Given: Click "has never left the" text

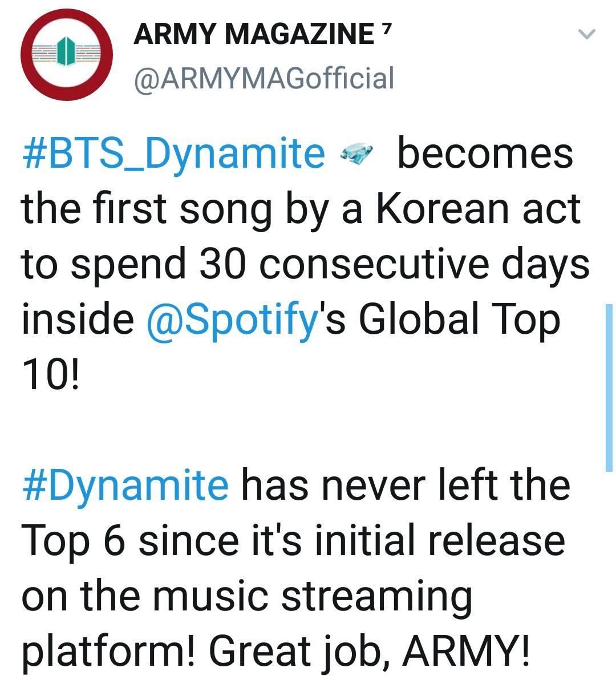Looking at the screenshot, I should pyautogui.click(x=405, y=485).
